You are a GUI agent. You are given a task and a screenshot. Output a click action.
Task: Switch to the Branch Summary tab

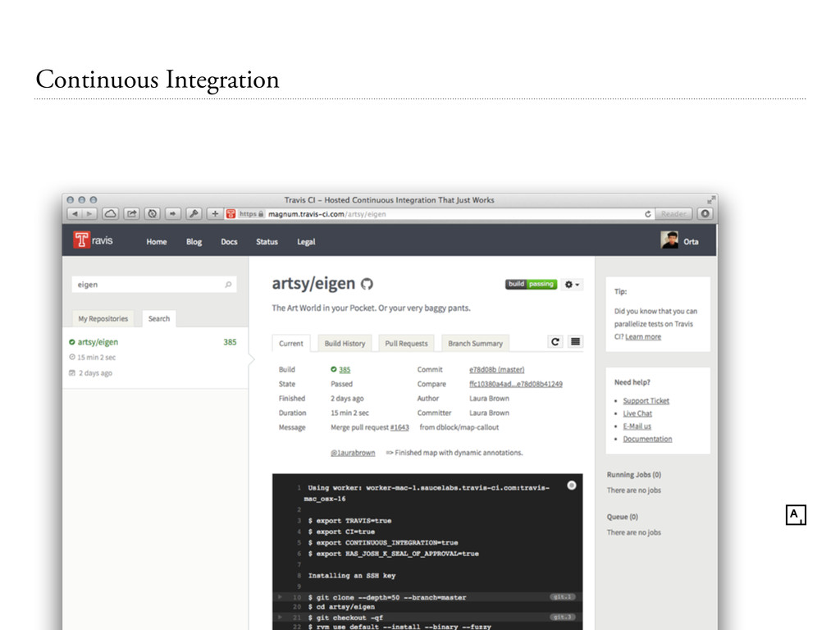(x=475, y=344)
